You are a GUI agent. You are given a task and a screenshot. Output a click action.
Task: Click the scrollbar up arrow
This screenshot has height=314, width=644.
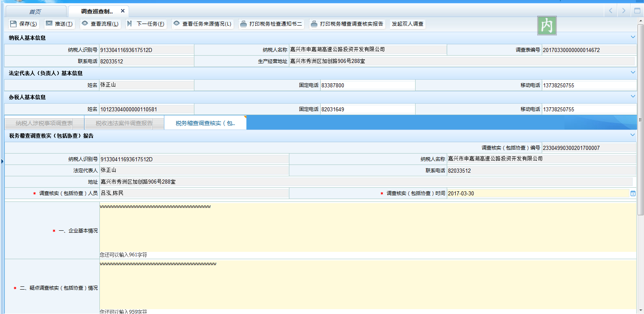pos(640,21)
